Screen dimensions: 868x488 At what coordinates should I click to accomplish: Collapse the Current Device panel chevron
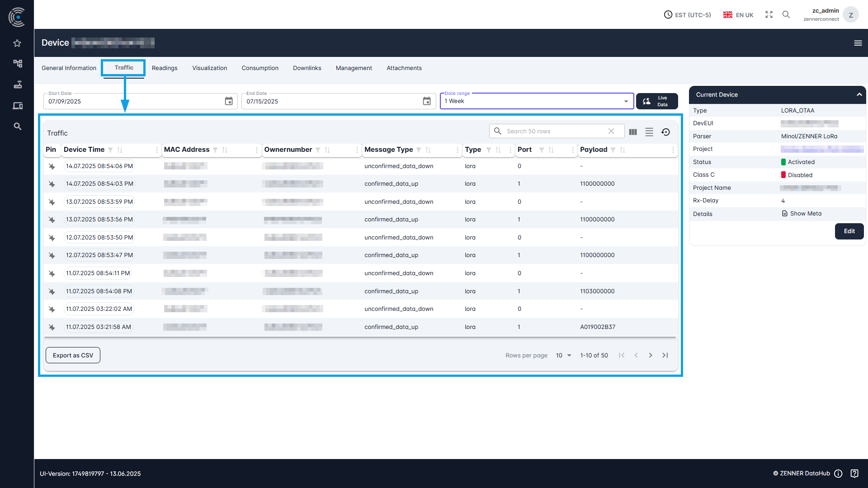coord(859,94)
